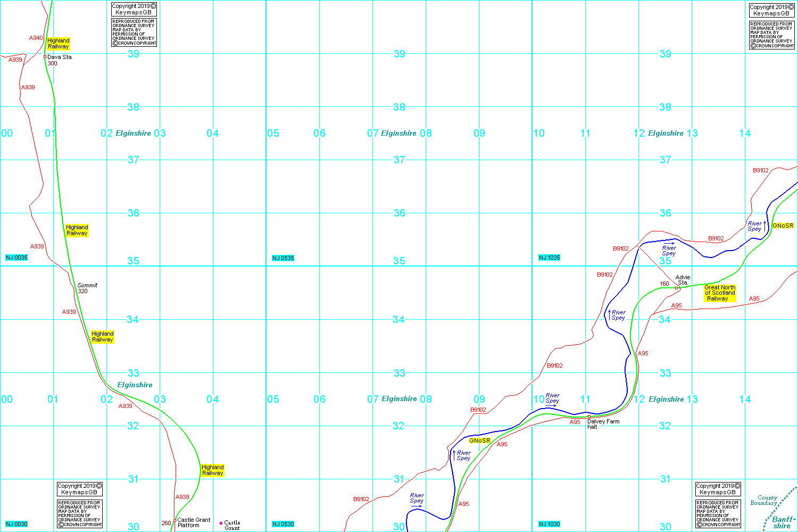Select the Dalvey Farm halt marker
The height and width of the screenshot is (532, 798).
589,417
